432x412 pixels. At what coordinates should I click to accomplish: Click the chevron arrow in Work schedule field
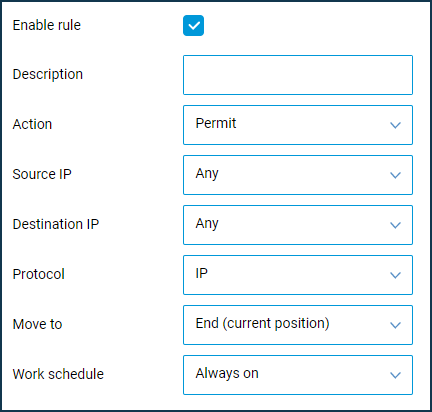tap(395, 375)
